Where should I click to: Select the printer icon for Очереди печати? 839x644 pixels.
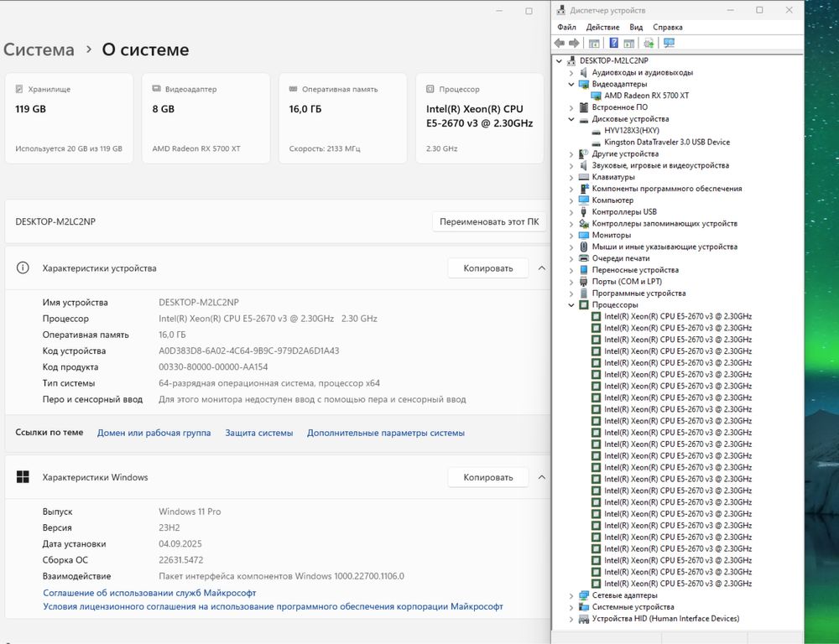tap(584, 258)
